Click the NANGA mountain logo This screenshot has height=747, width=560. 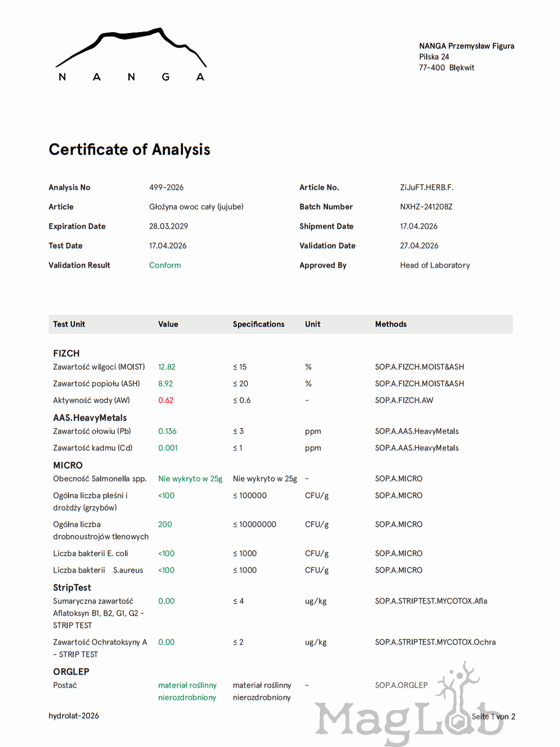pos(131,55)
